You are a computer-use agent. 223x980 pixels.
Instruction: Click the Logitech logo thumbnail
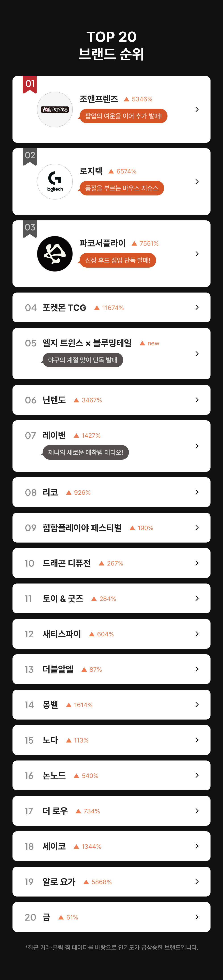[54, 181]
